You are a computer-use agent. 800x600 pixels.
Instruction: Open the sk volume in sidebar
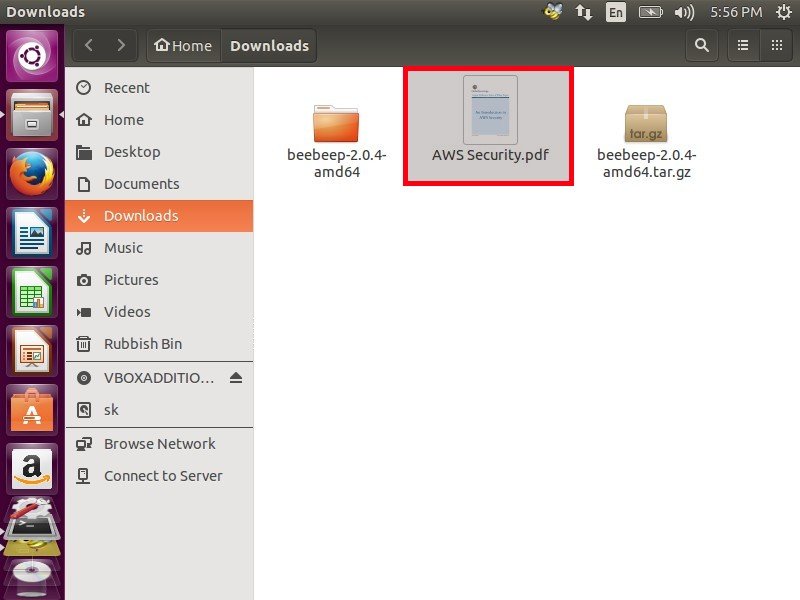click(x=159, y=410)
